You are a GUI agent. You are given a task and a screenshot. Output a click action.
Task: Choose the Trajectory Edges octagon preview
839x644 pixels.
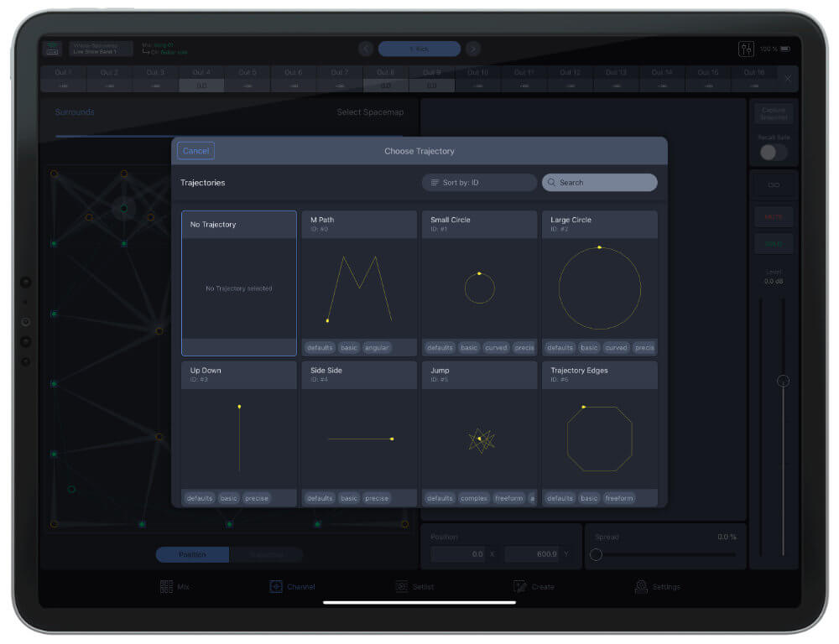[600, 439]
